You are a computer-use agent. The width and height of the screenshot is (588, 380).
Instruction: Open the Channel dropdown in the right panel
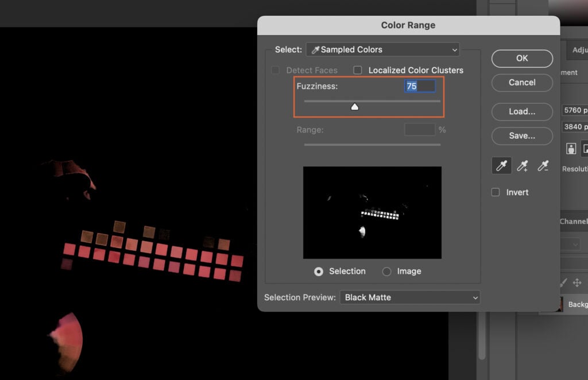click(x=575, y=243)
